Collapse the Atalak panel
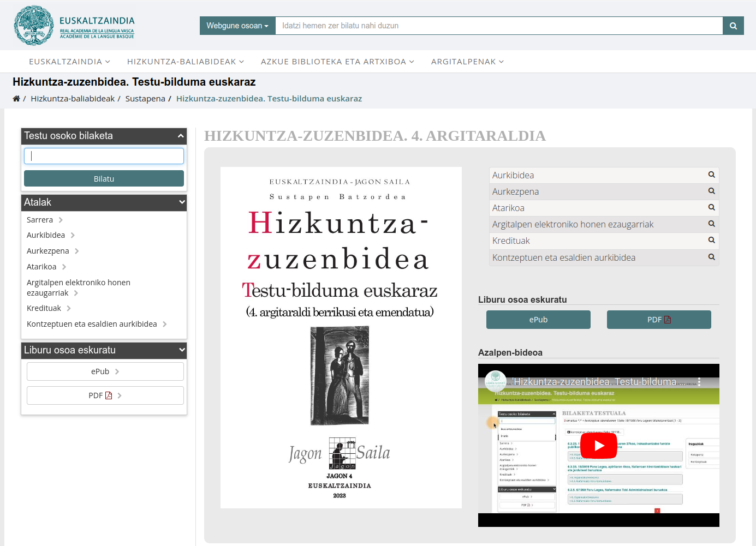 pyautogui.click(x=182, y=202)
